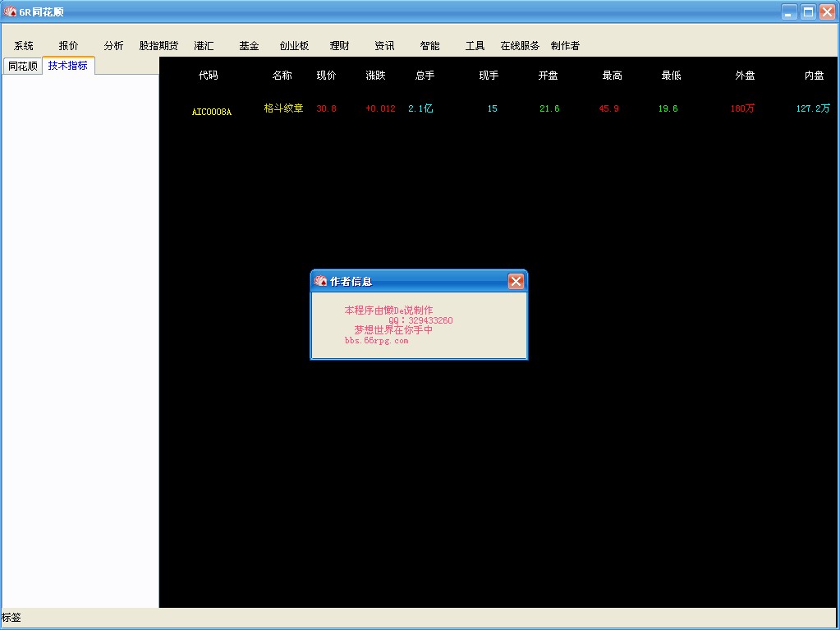Image resolution: width=840 pixels, height=630 pixels.
Task: Open the 港汇 menu
Action: click(x=204, y=46)
